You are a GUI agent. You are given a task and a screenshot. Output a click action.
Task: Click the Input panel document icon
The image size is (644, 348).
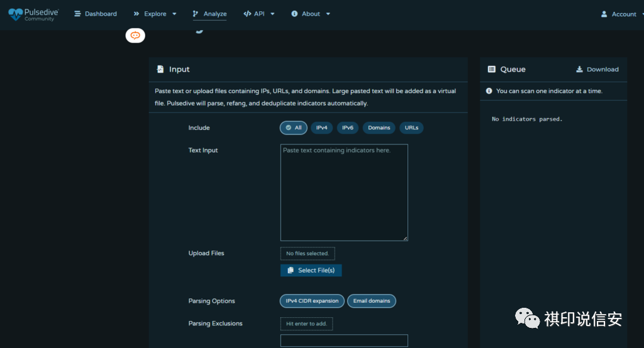160,70
